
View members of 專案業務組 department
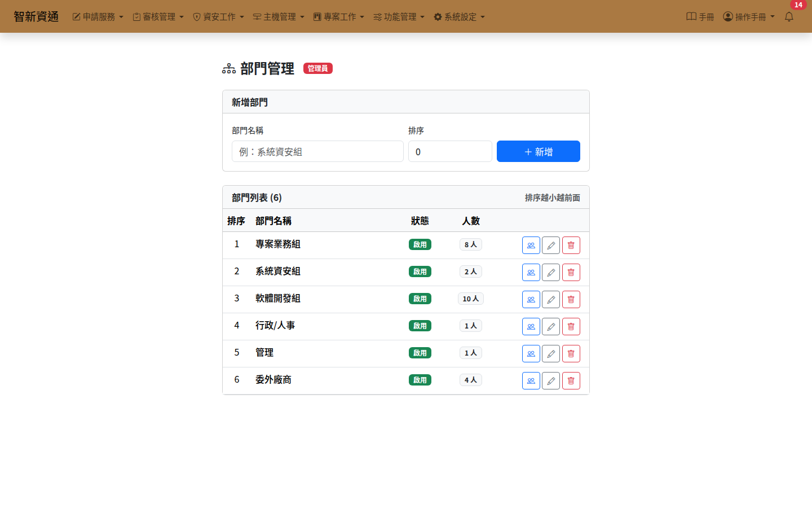click(531, 246)
